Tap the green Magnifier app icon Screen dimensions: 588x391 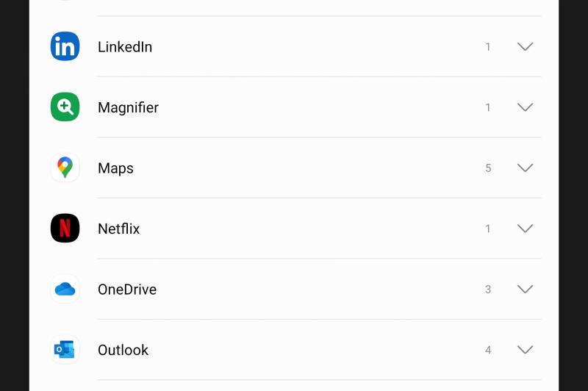pyautogui.click(x=65, y=107)
